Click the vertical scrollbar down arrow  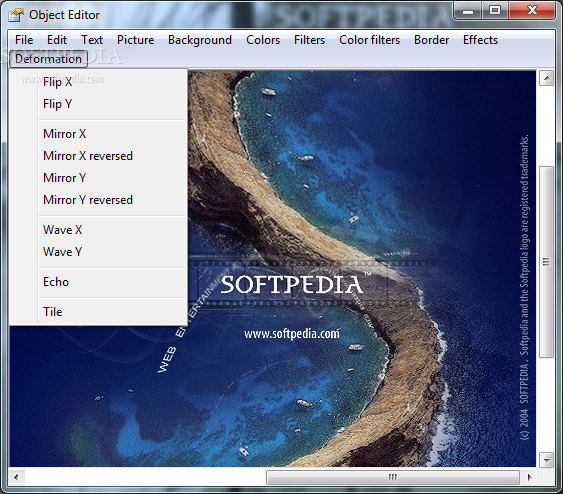click(546, 460)
